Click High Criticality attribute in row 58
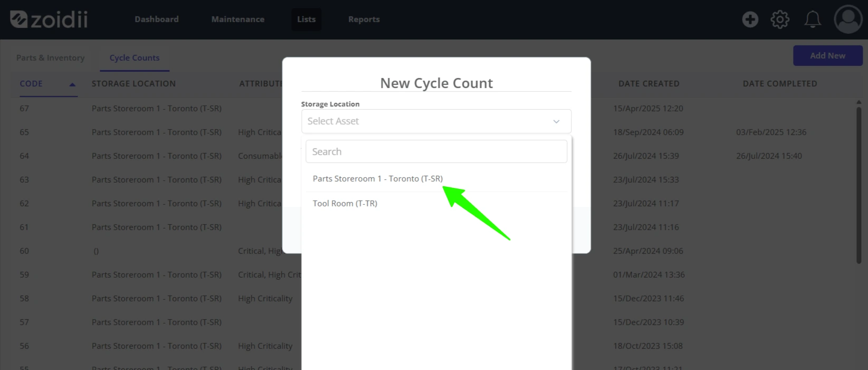Screen dimensions: 868x370 265,299
